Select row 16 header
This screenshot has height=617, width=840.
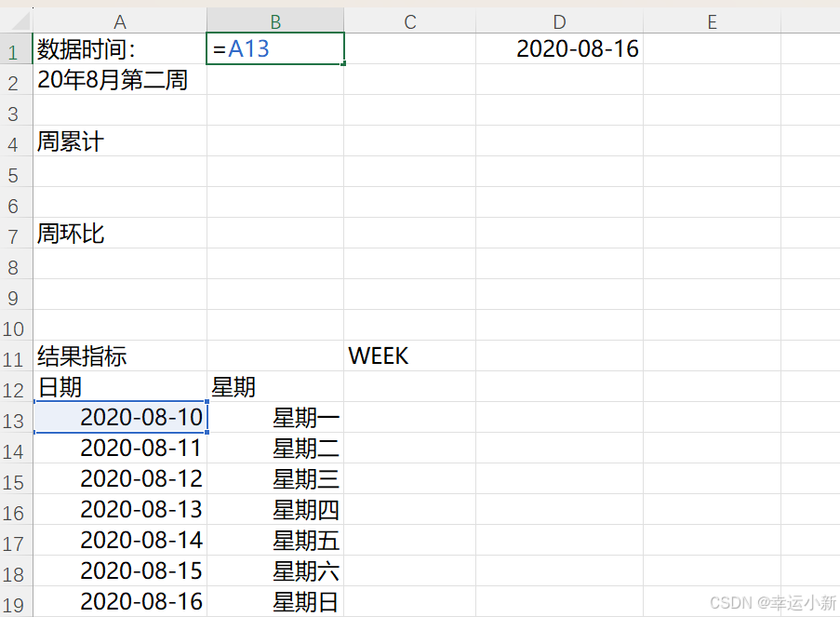coord(16,509)
